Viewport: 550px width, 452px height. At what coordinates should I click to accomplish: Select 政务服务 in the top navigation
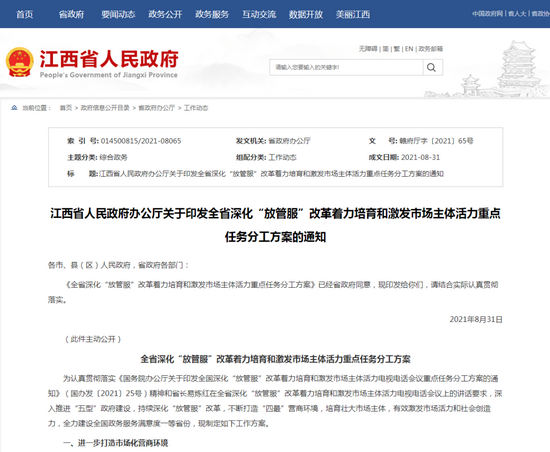(212, 14)
